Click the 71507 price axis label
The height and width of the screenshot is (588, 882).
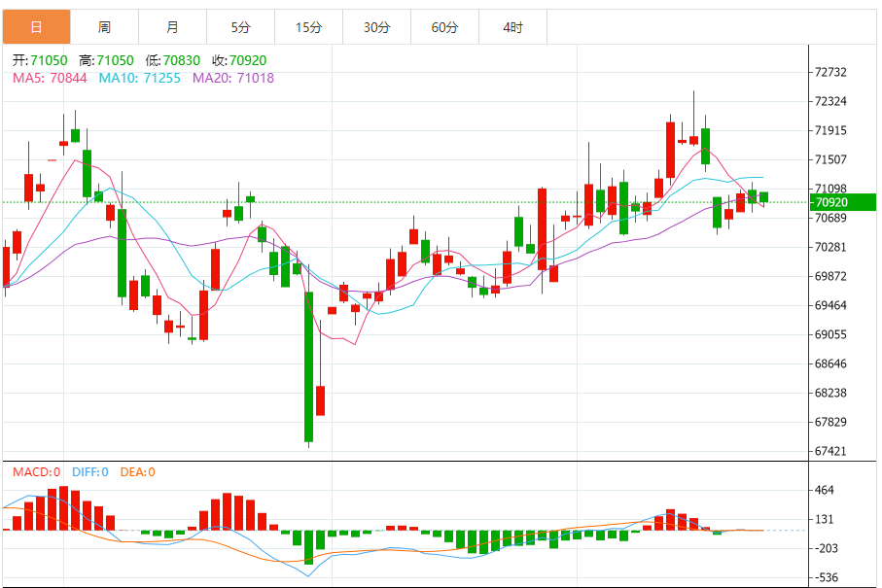point(830,159)
